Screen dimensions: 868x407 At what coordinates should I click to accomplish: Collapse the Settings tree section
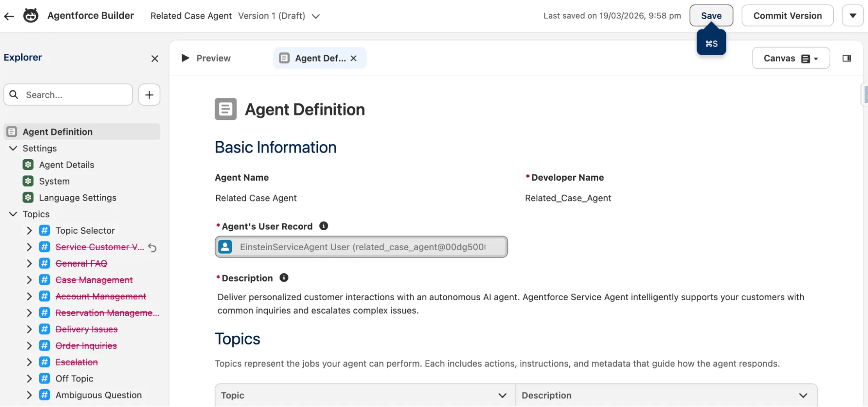(x=13, y=149)
